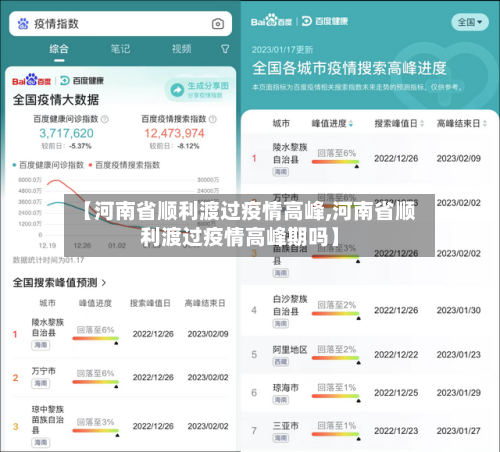The width and height of the screenshot is (500, 452).
Task: Click date 2023/01/30 for 白沙黎族自治县
Action: click(x=459, y=310)
